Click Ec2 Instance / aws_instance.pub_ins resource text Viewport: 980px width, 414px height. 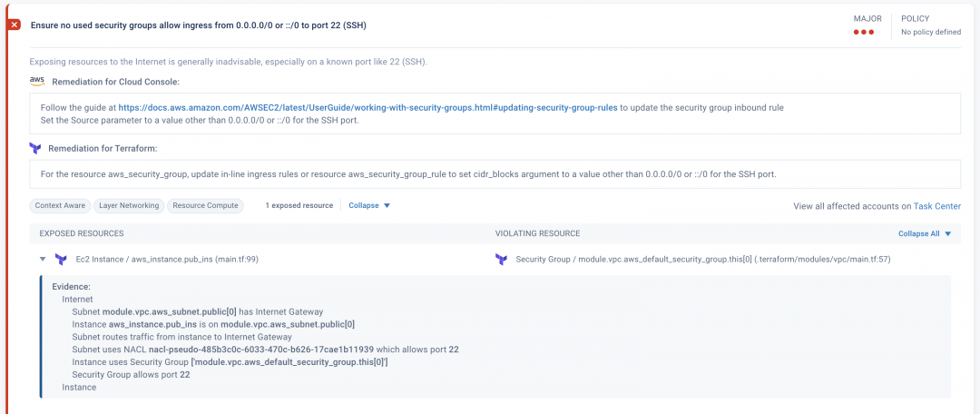coord(167,259)
